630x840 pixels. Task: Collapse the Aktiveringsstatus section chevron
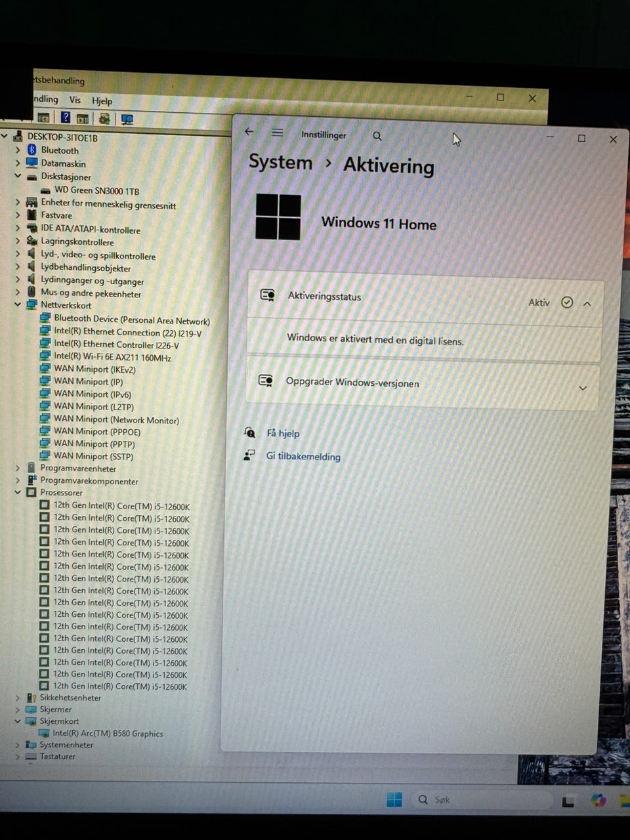point(587,303)
